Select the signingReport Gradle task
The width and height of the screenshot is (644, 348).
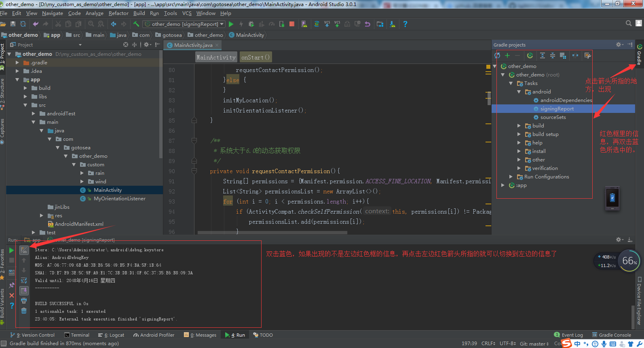point(557,109)
